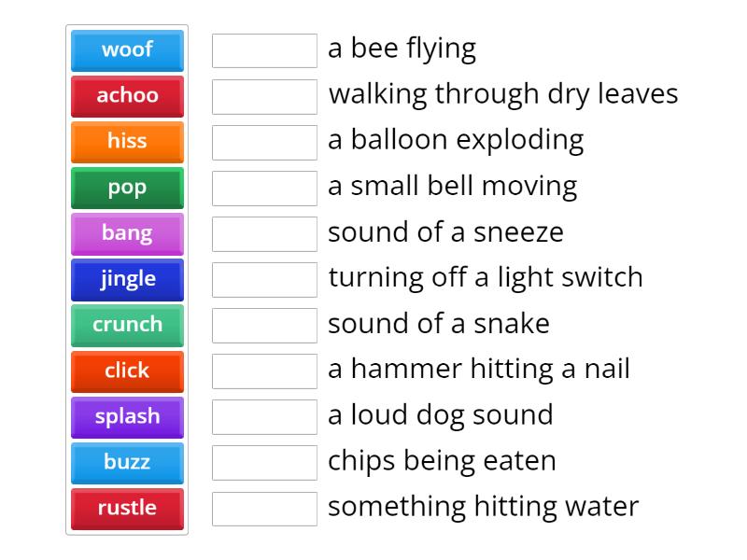The image size is (747, 560).
Task: Click the answer box beside "sound of a snake"
Action: [x=264, y=325]
